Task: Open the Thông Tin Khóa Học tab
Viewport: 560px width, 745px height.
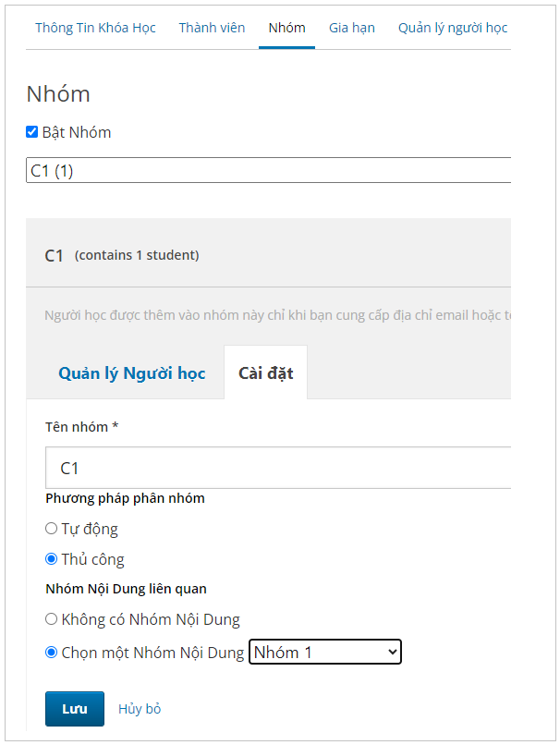Action: click(x=95, y=28)
